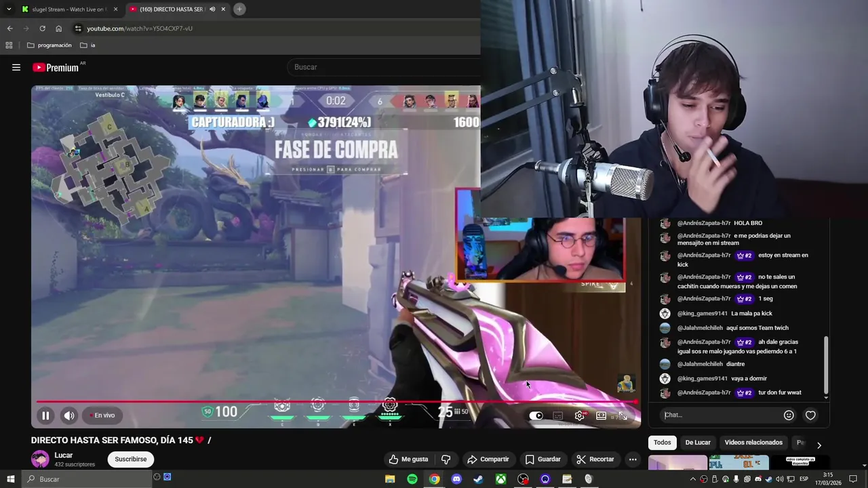This screenshot has width=868, height=488.
Task: Click @king_games9141 on the 'La mala pa kick' message
Action: click(702, 313)
